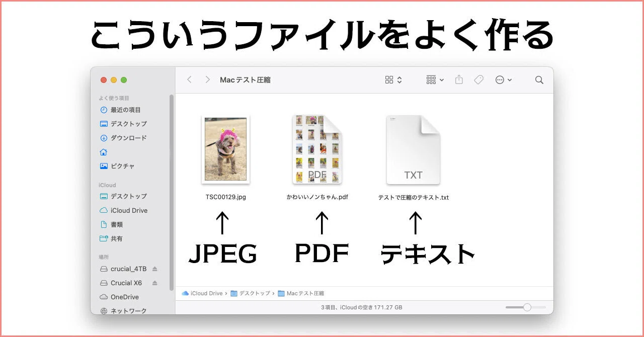Click the file name テストで圧縮のテキスト.txt
The image size is (644, 337).
coord(414,198)
